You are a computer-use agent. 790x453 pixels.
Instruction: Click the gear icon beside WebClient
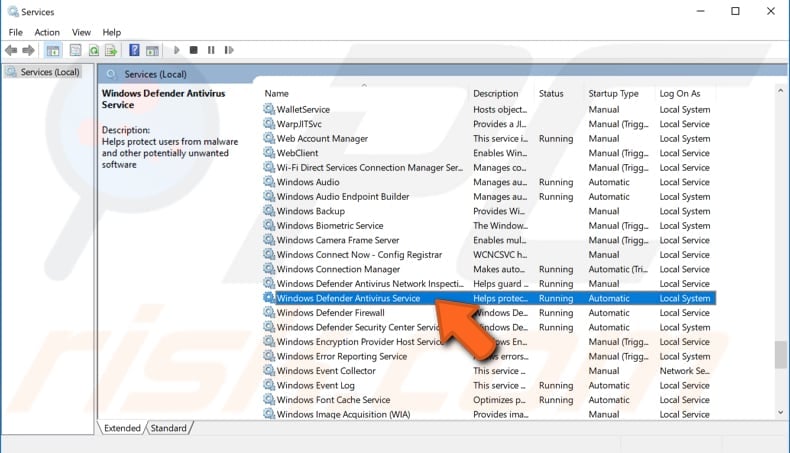tap(269, 153)
